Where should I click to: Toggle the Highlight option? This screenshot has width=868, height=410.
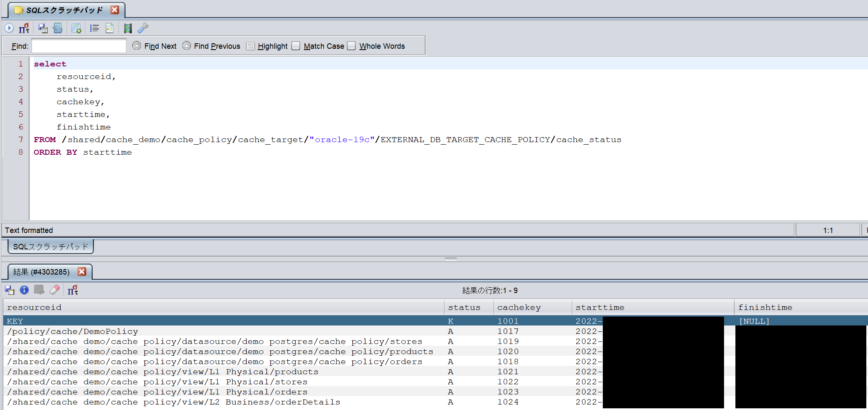point(267,46)
